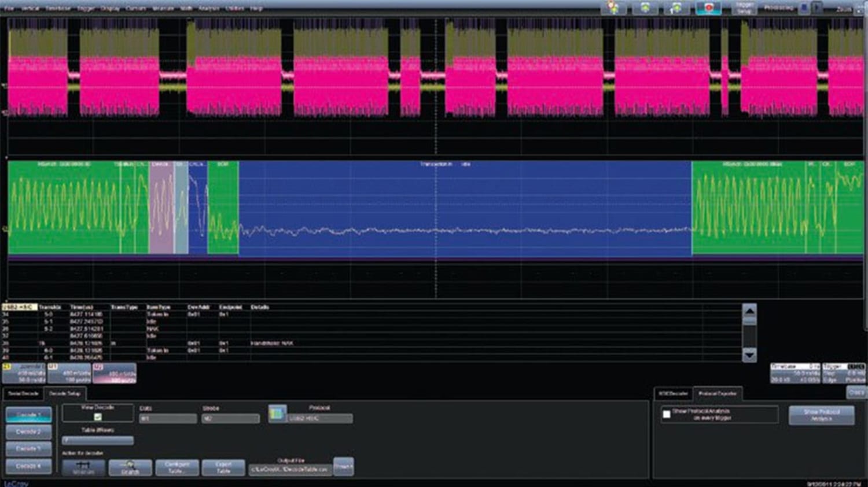Check Show Protocol Analysis on every trigger
The height and width of the screenshot is (487, 868).
(668, 413)
